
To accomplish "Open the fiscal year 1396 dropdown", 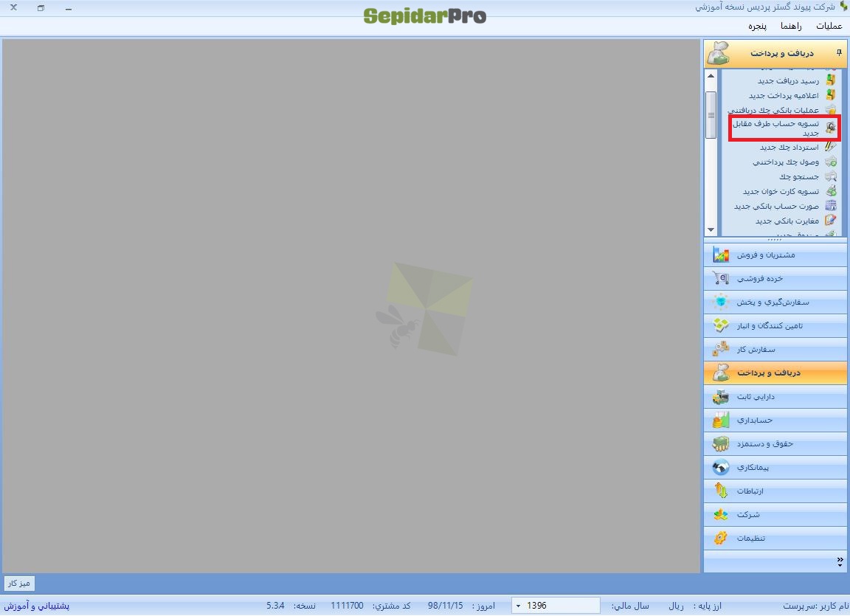I will 518,606.
